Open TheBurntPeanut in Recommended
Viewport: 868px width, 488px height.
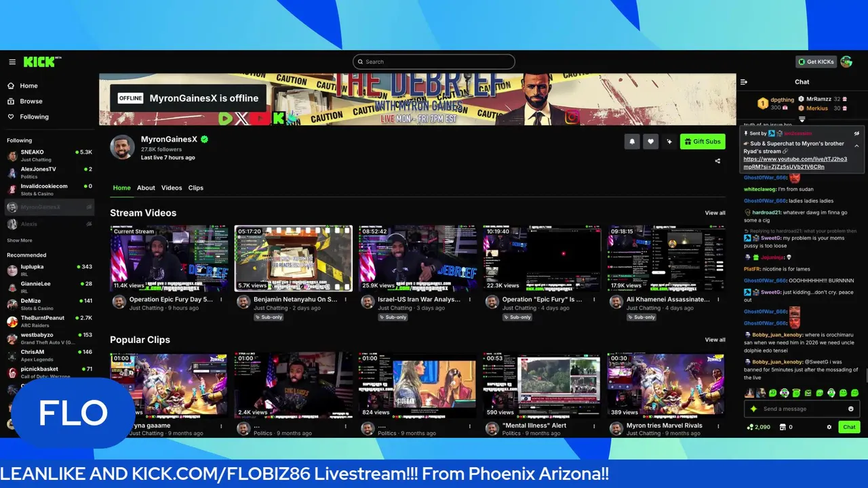(x=50, y=321)
